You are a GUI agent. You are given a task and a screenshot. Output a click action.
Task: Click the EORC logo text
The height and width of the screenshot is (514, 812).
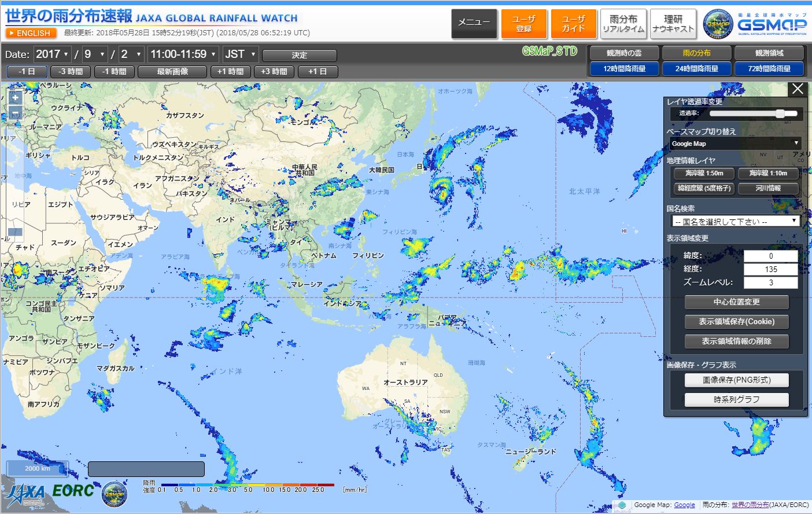pos(73,490)
